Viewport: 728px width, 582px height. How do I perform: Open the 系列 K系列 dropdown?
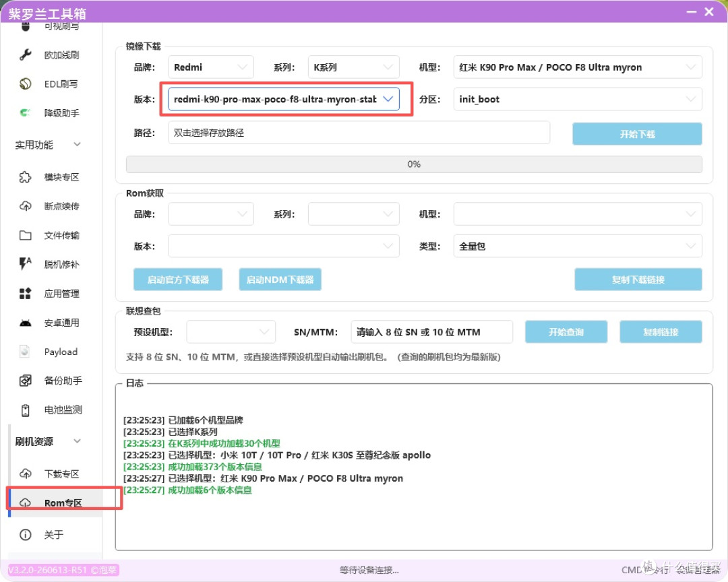click(x=353, y=67)
